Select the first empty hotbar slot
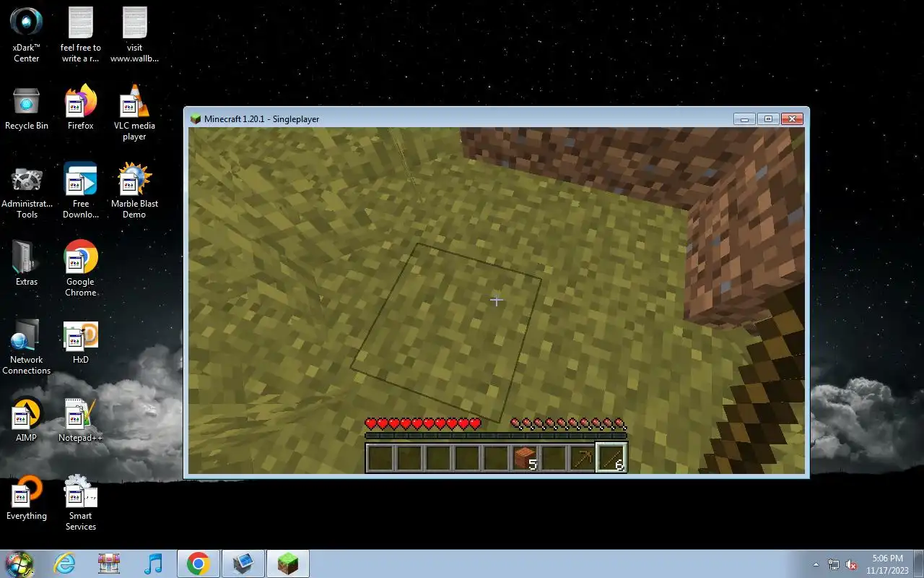Image resolution: width=924 pixels, height=578 pixels. pos(380,458)
